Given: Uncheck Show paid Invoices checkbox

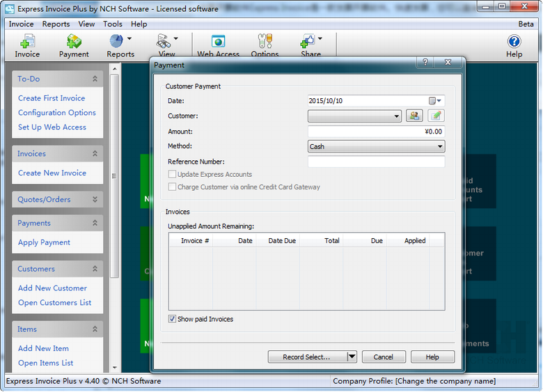Looking at the screenshot, I should 173,319.
